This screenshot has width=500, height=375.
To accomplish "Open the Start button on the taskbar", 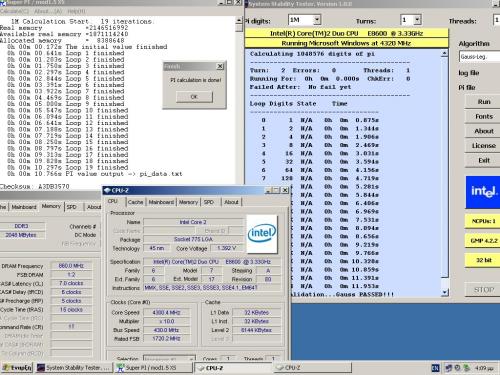I will pos(17,368).
